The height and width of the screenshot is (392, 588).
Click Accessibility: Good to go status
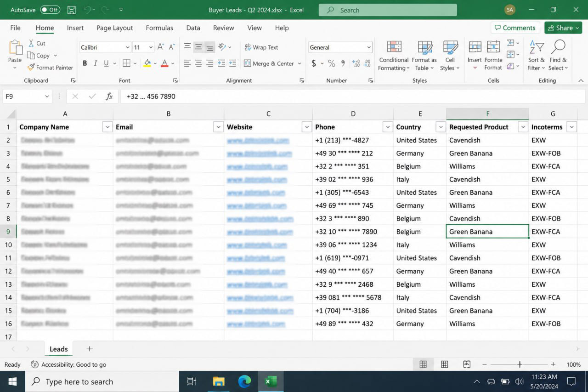(68, 364)
